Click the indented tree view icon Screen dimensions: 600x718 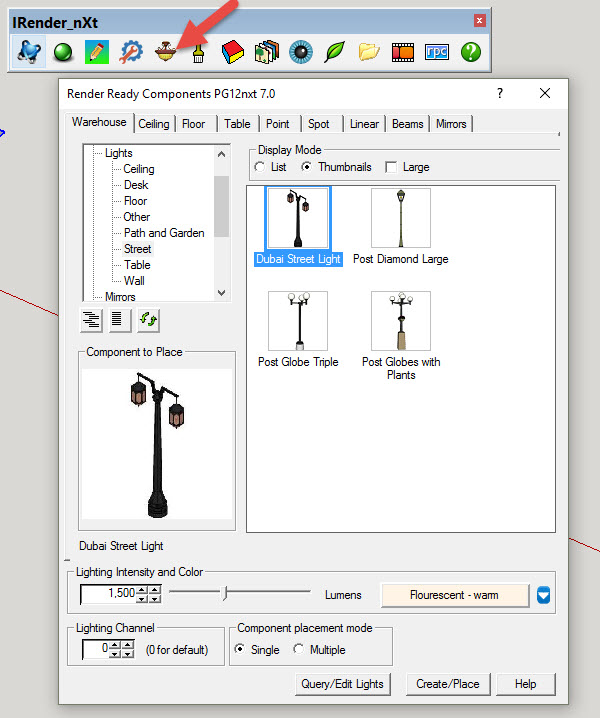coord(91,320)
